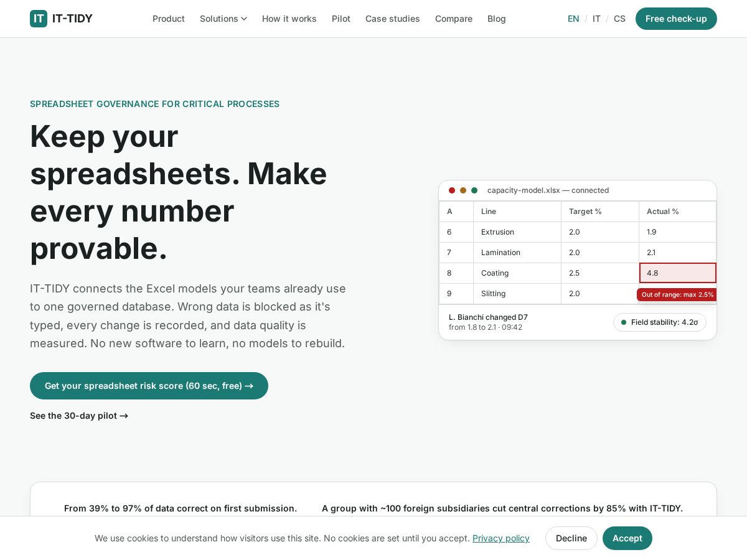Click the Target % column header
This screenshot has width=747, height=560.
(600, 212)
